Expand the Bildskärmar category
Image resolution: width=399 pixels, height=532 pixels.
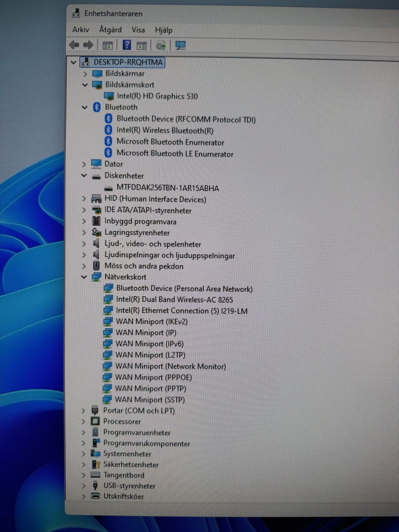point(85,74)
